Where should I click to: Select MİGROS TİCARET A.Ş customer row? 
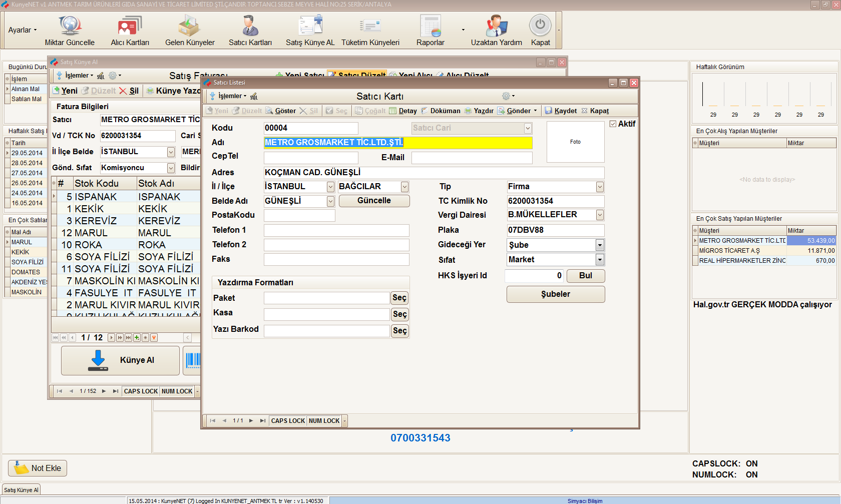[x=764, y=251]
